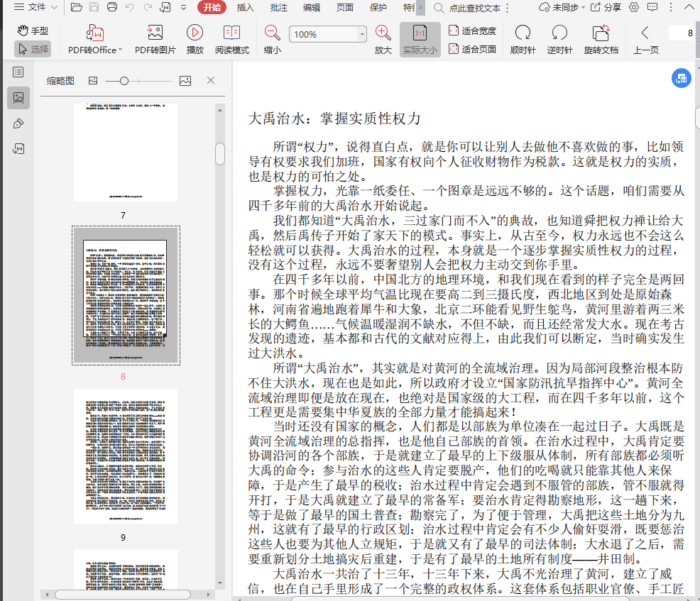Rotate page clockwise with 顺时针
The image size is (700, 601).
[523, 33]
